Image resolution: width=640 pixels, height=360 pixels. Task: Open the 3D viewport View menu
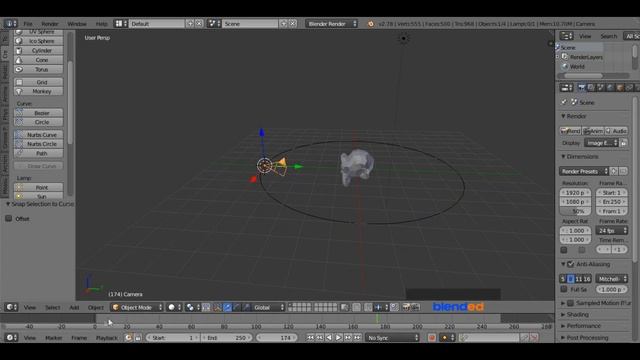(29, 307)
